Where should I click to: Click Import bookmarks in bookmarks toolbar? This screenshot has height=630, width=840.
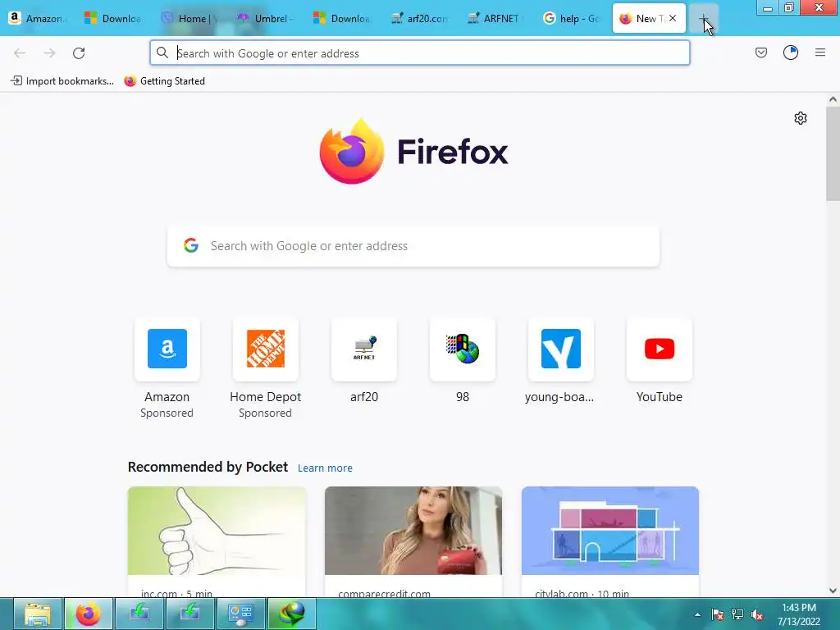62,81
